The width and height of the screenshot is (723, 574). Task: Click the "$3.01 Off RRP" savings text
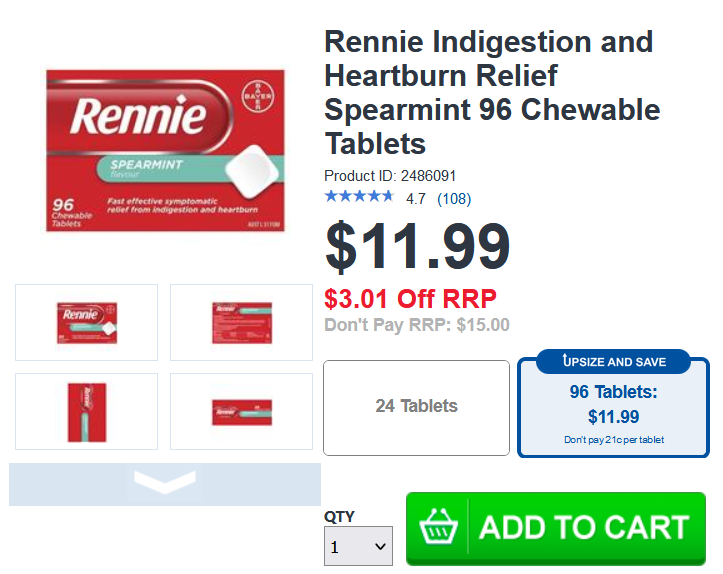click(x=410, y=299)
